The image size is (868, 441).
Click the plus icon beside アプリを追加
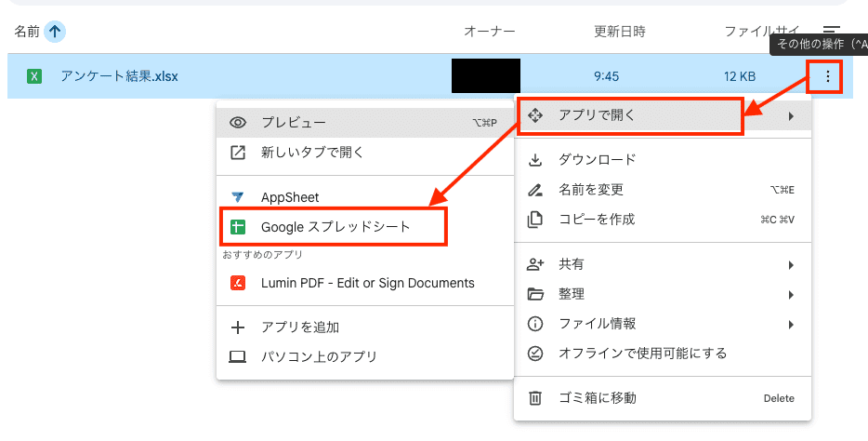click(238, 327)
